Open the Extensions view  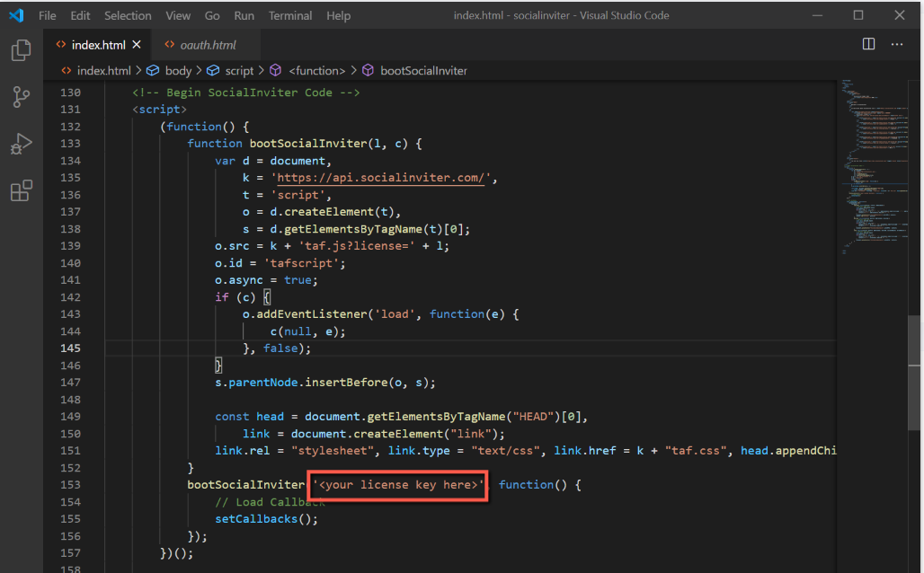point(22,190)
